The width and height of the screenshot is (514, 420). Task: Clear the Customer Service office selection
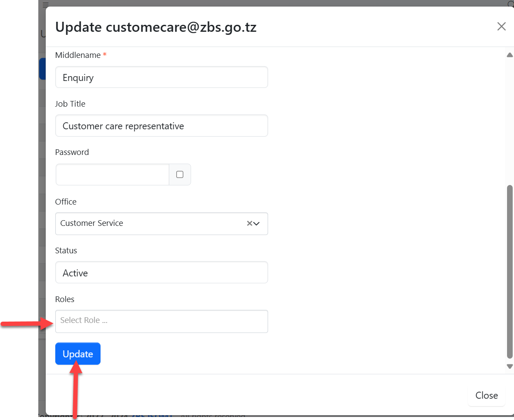point(249,223)
